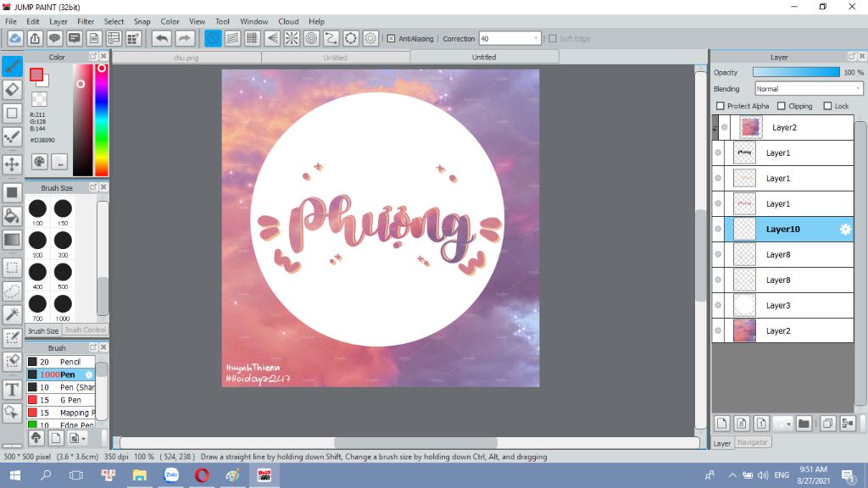This screenshot has height=488, width=868.
Task: Click the Undo arrow
Action: 162,39
